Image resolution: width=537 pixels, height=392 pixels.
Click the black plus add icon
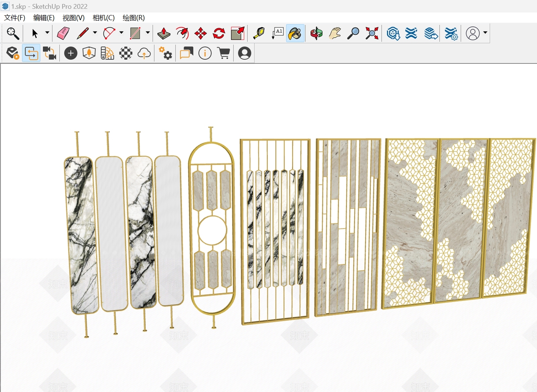click(x=70, y=53)
